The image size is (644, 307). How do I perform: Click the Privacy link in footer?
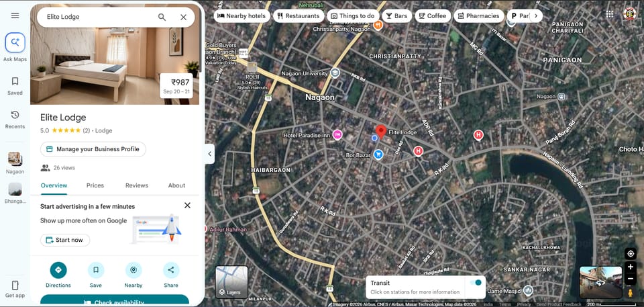pos(524,304)
